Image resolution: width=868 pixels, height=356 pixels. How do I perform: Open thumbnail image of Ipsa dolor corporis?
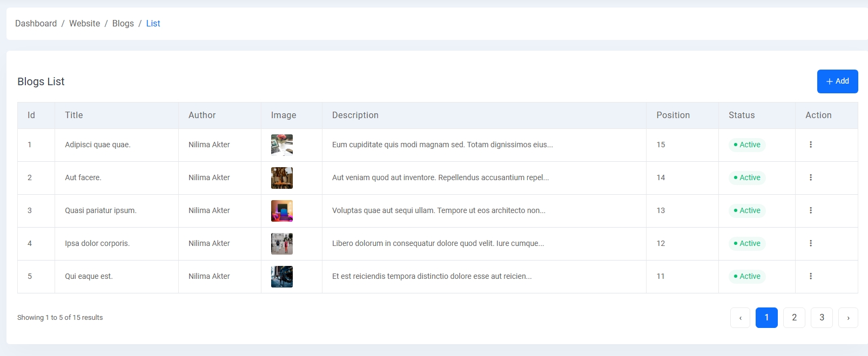tap(282, 244)
